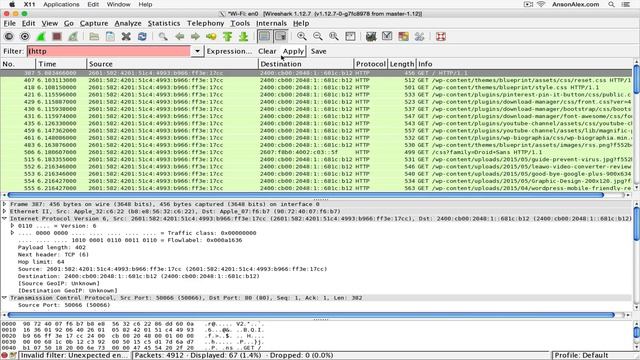Open the File menu
Viewport: 640px width, 360px height.
9,23
